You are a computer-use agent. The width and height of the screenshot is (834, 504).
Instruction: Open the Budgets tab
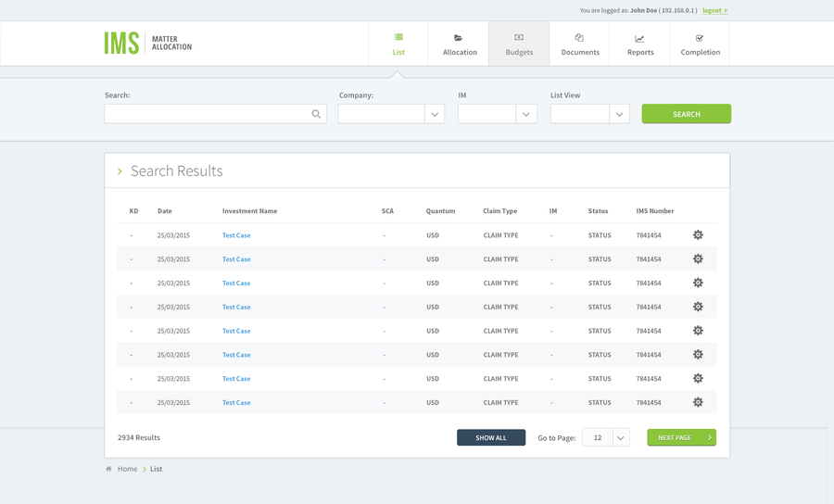(x=519, y=44)
